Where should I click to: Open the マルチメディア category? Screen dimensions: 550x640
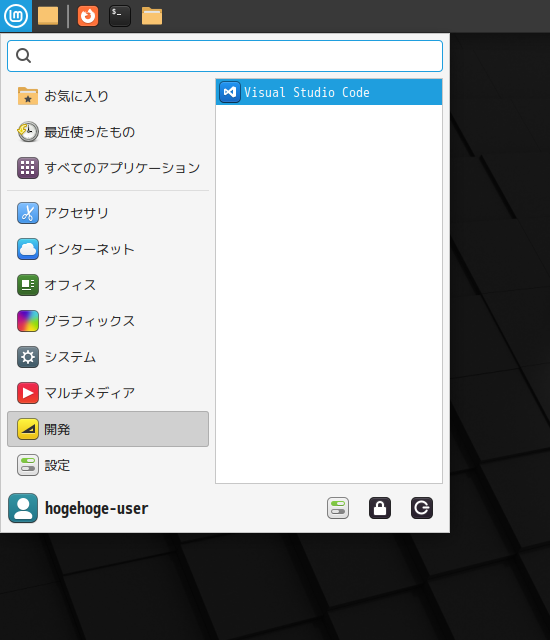pos(108,393)
